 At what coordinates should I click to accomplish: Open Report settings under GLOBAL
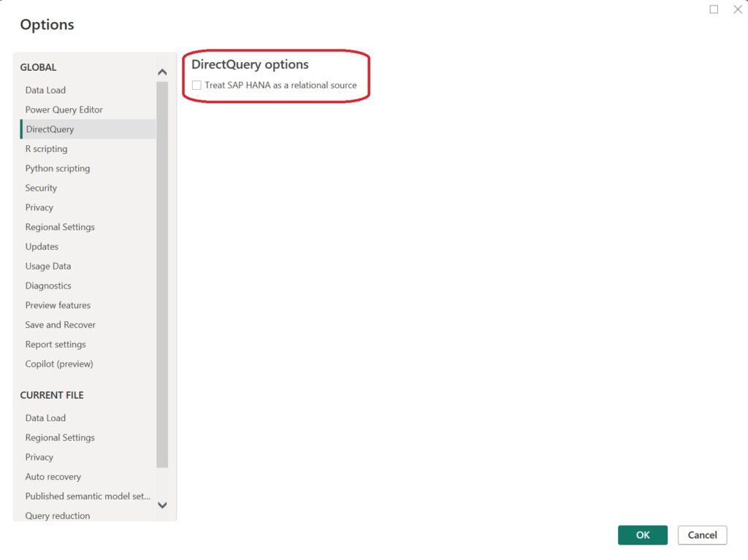coord(54,344)
